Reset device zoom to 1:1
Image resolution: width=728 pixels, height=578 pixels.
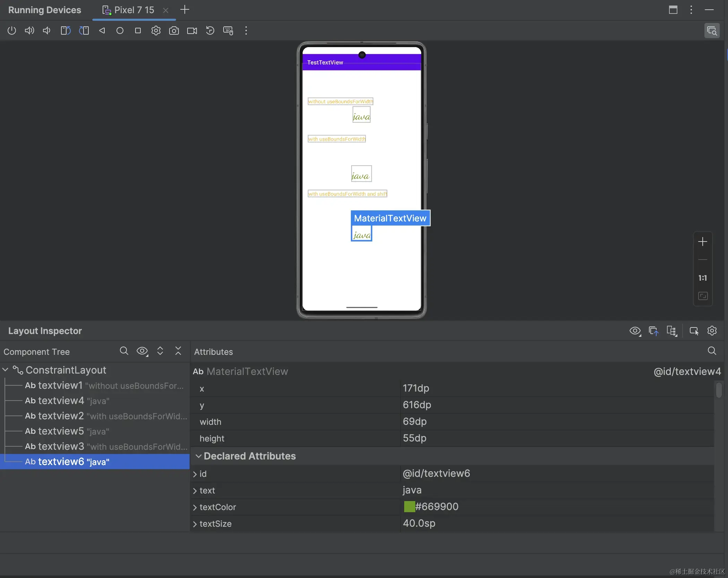coord(702,278)
